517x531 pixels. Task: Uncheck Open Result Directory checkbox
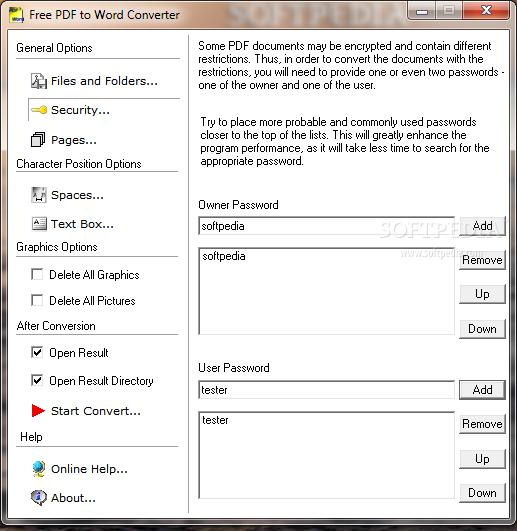(37, 380)
